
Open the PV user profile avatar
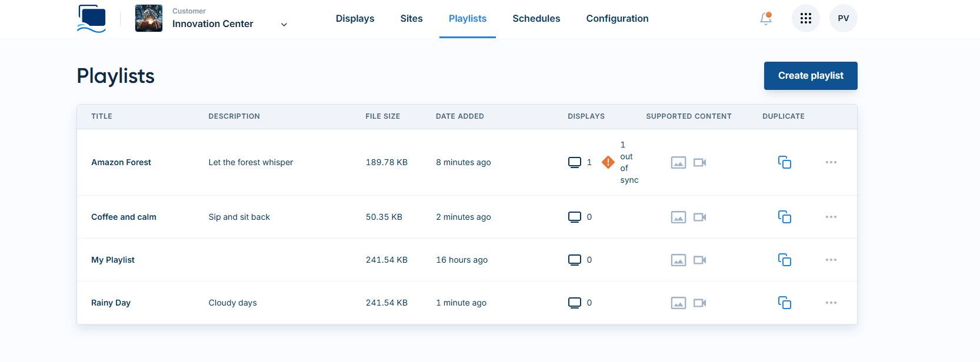coord(843,19)
